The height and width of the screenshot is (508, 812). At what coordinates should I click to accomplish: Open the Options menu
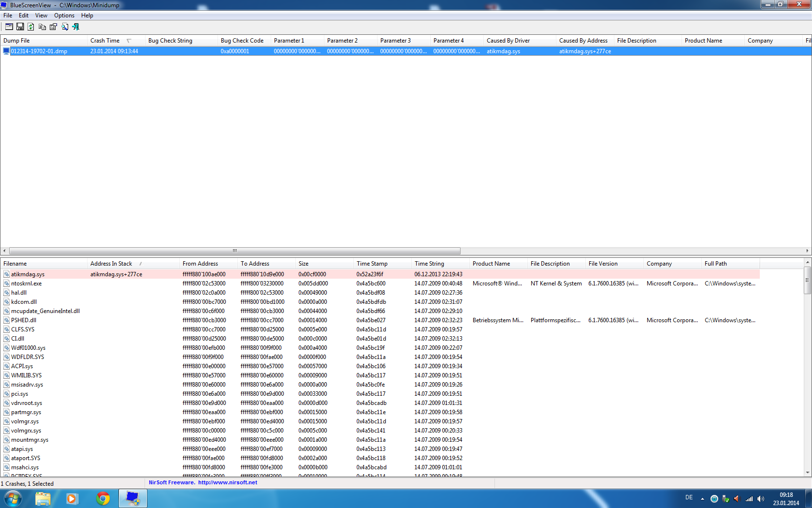coord(64,15)
